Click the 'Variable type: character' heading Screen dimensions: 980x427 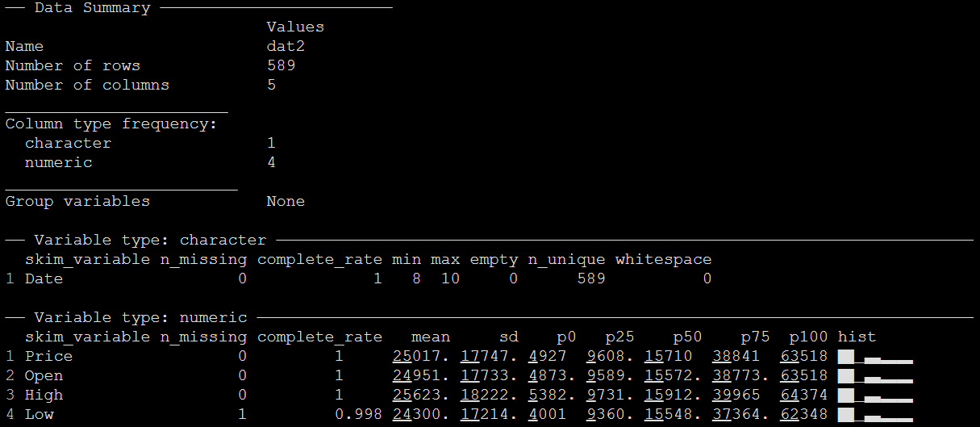150,241
